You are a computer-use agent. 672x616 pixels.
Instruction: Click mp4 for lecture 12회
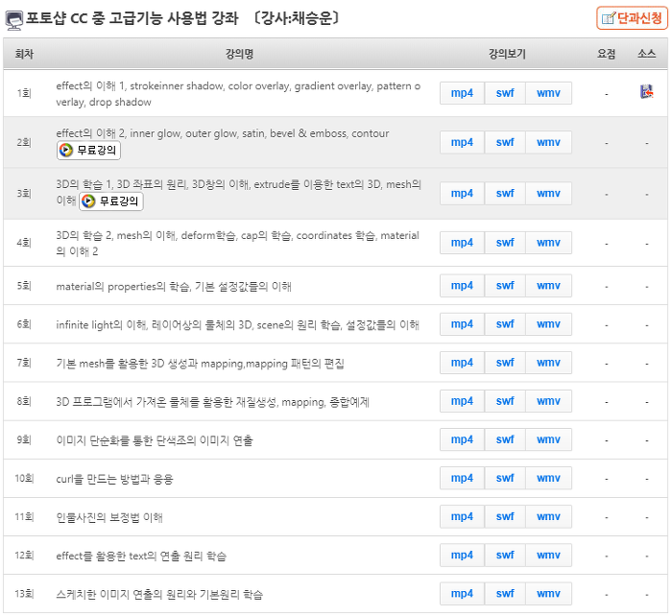[x=462, y=556]
